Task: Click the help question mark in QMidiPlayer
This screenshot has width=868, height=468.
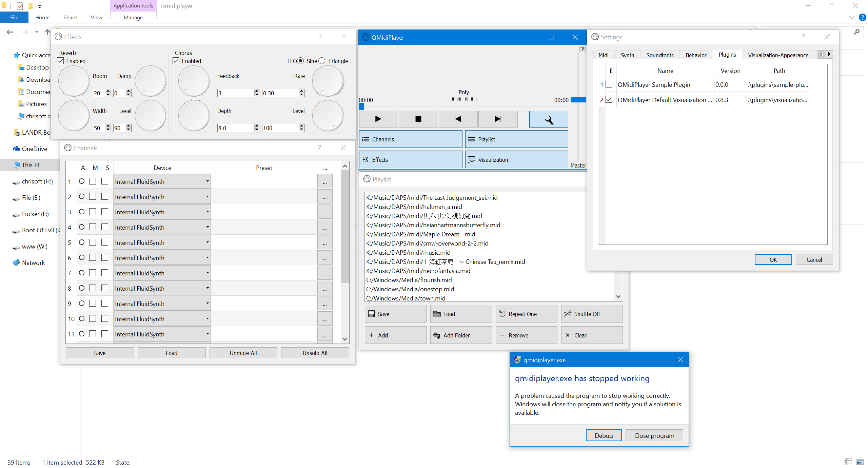Action: 583,49
